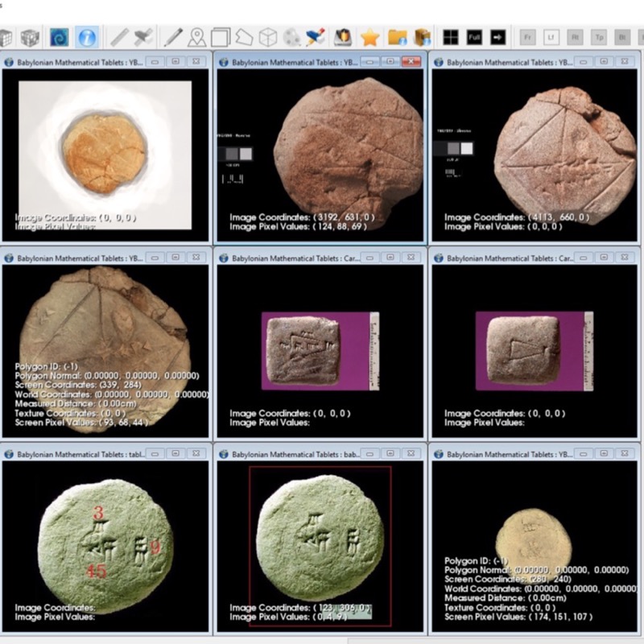The image size is (644, 644).
Task: Switch to the Fr front view
Action: (527, 37)
